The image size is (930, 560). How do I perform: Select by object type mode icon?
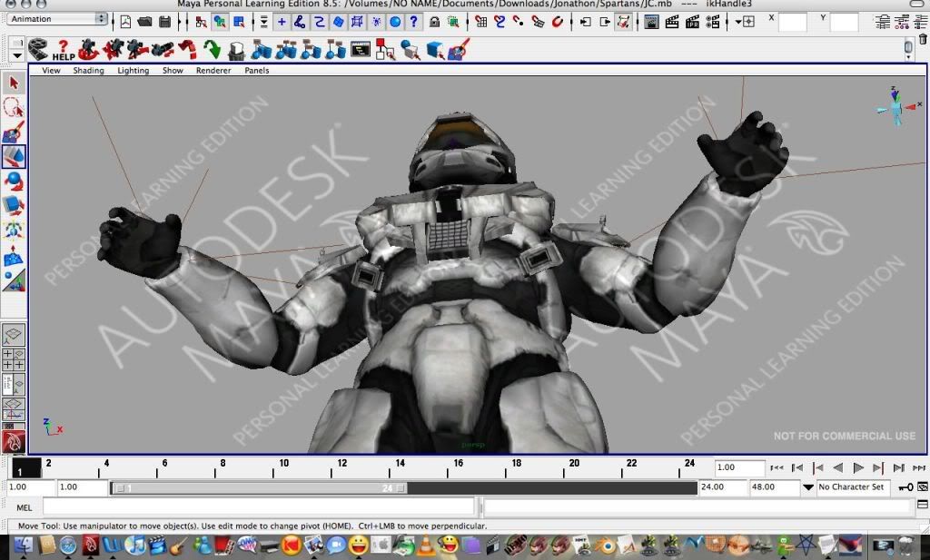pyautogui.click(x=220, y=22)
